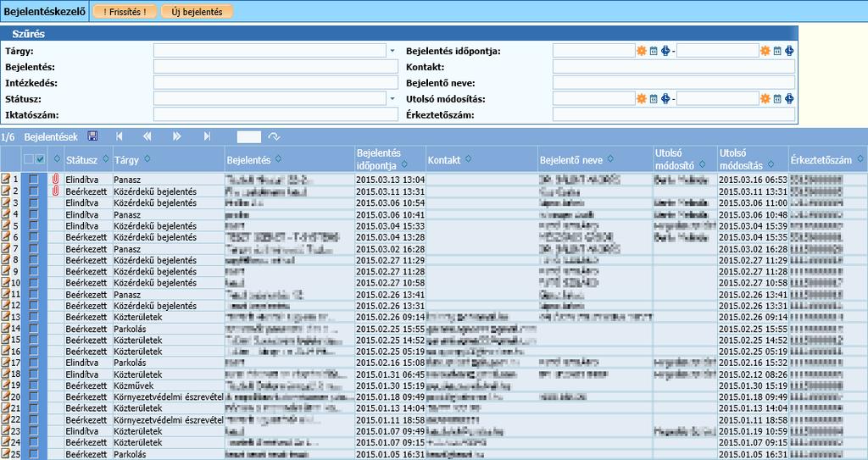Click the save icon beside Bejelentések
The width and height of the screenshot is (868, 460).
pyautogui.click(x=93, y=136)
